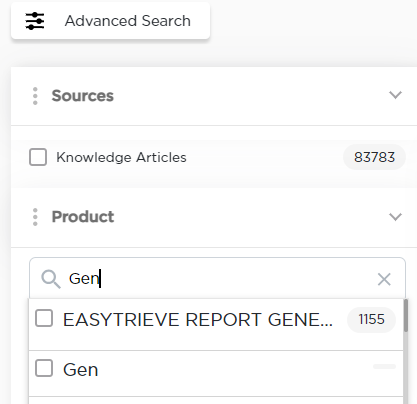Check the EASYTRIEVE REPORT GENE... checkbox
This screenshot has width=417, height=404.
click(x=44, y=318)
